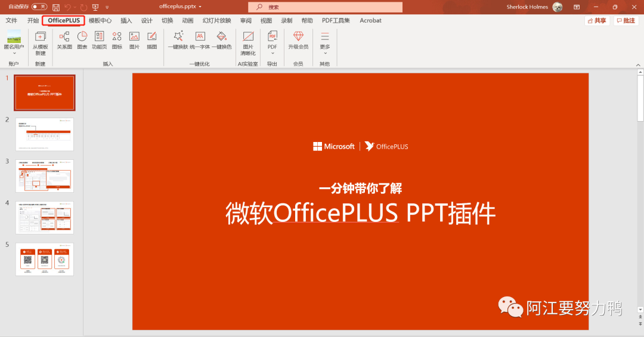Click the Redo arrow icon
644x337 pixels.
pos(83,7)
